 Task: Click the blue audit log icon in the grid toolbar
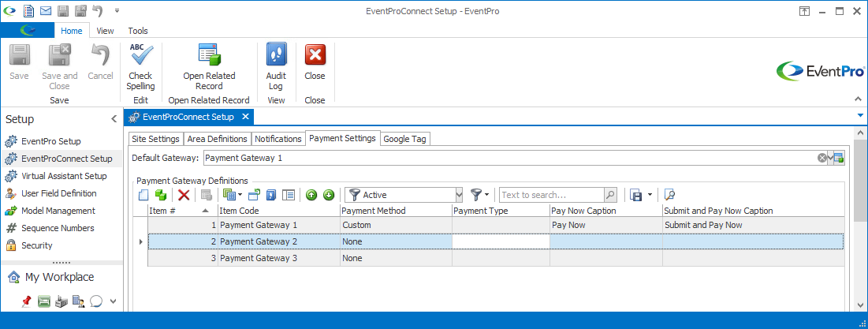point(271,195)
